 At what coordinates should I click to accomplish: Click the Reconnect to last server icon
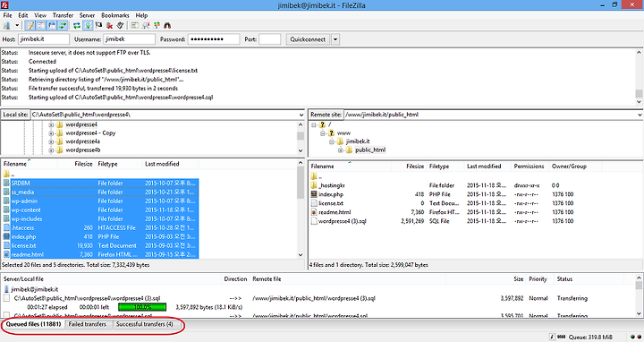(x=120, y=25)
